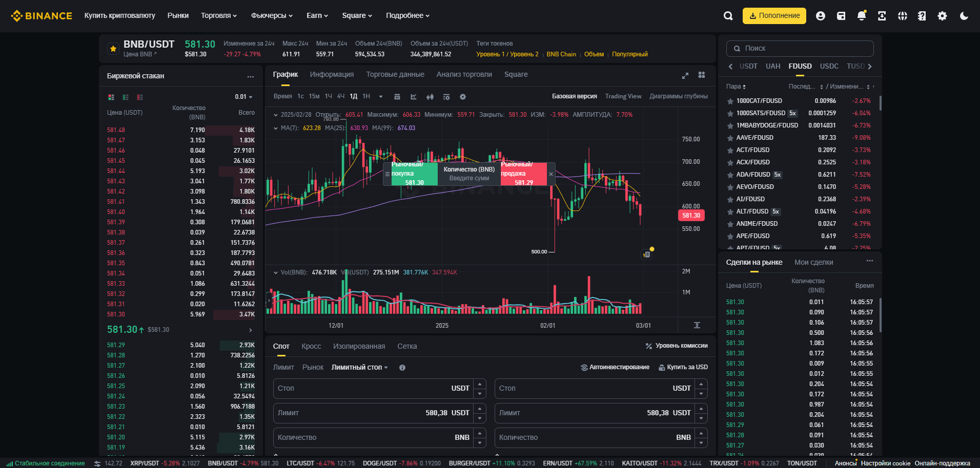Open the help center question icon

(922, 16)
